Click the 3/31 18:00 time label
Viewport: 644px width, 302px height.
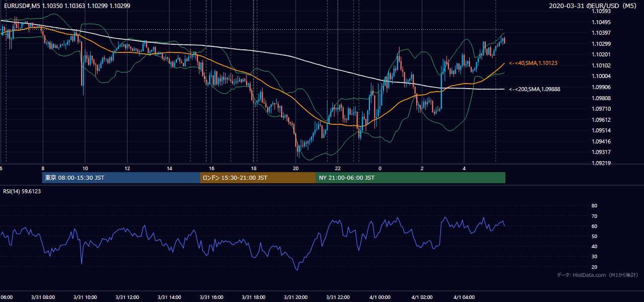253,297
